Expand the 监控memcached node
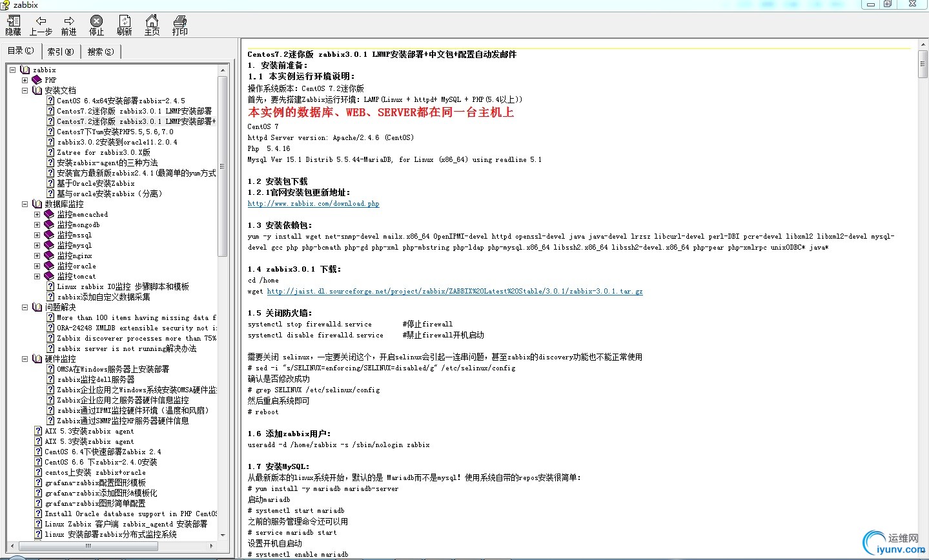Viewport: 929px width, 560px height. coord(37,214)
